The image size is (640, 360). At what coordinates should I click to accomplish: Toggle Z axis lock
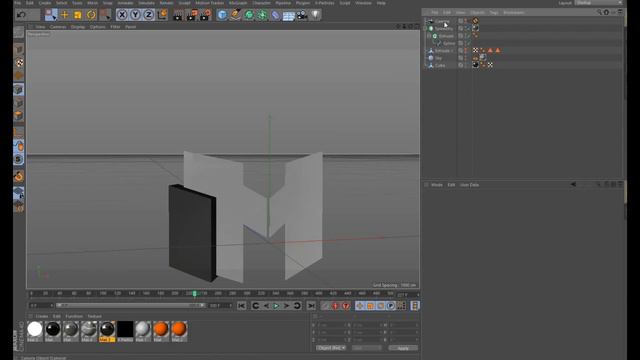pyautogui.click(x=149, y=15)
